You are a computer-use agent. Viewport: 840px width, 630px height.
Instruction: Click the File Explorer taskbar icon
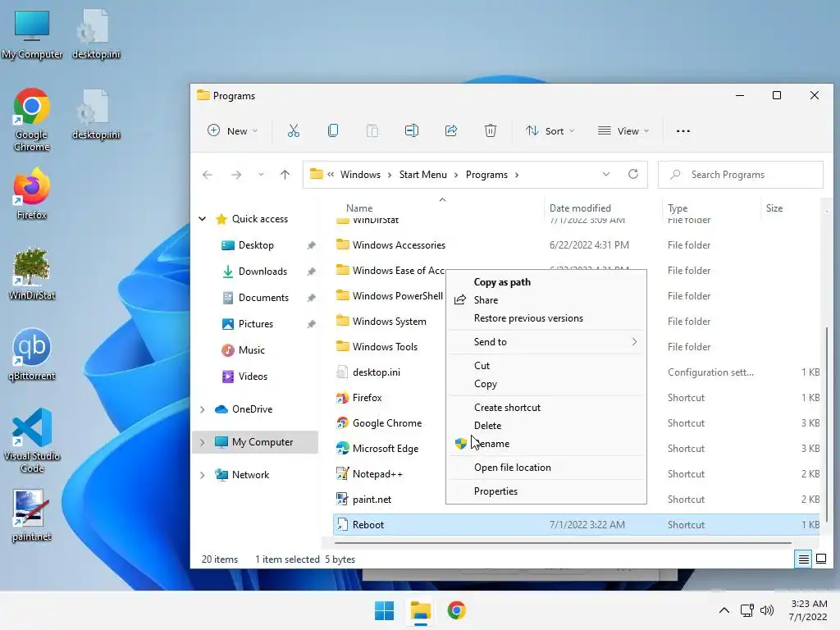421,610
